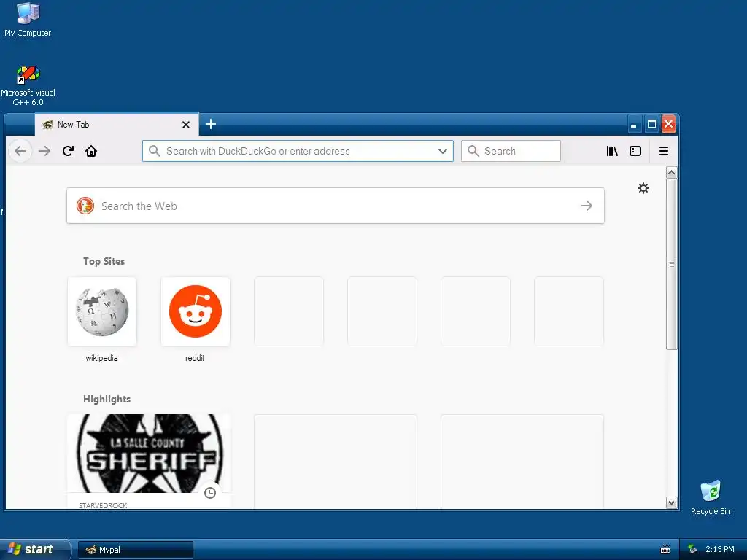Open new tab page settings gear
The image size is (747, 560).
(x=643, y=188)
